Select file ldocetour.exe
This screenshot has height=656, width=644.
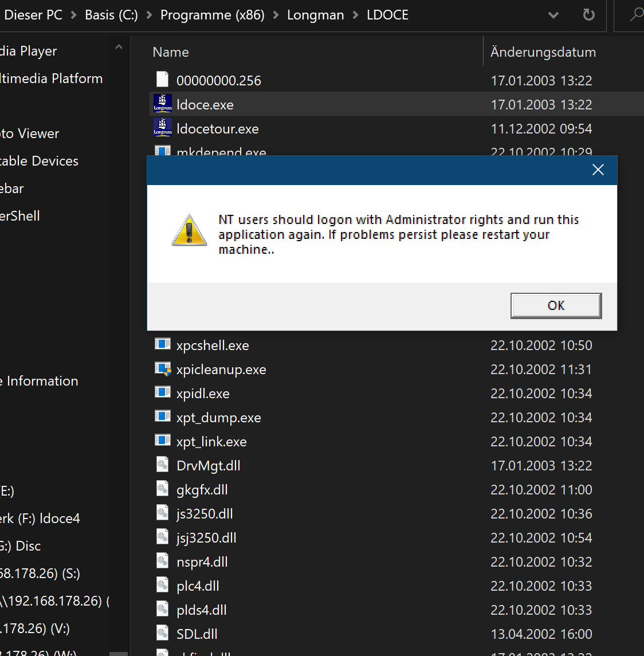(218, 129)
